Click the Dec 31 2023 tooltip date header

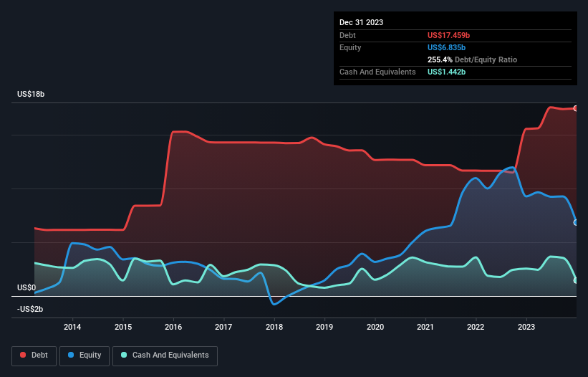(x=361, y=22)
